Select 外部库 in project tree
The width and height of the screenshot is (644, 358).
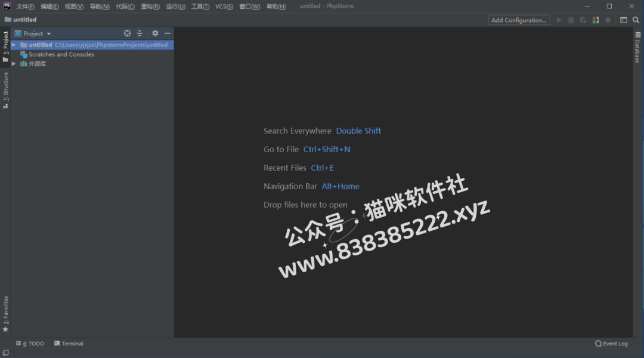pyautogui.click(x=38, y=64)
